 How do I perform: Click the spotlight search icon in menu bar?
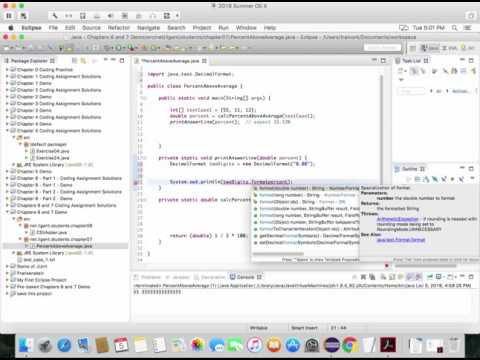point(455,28)
